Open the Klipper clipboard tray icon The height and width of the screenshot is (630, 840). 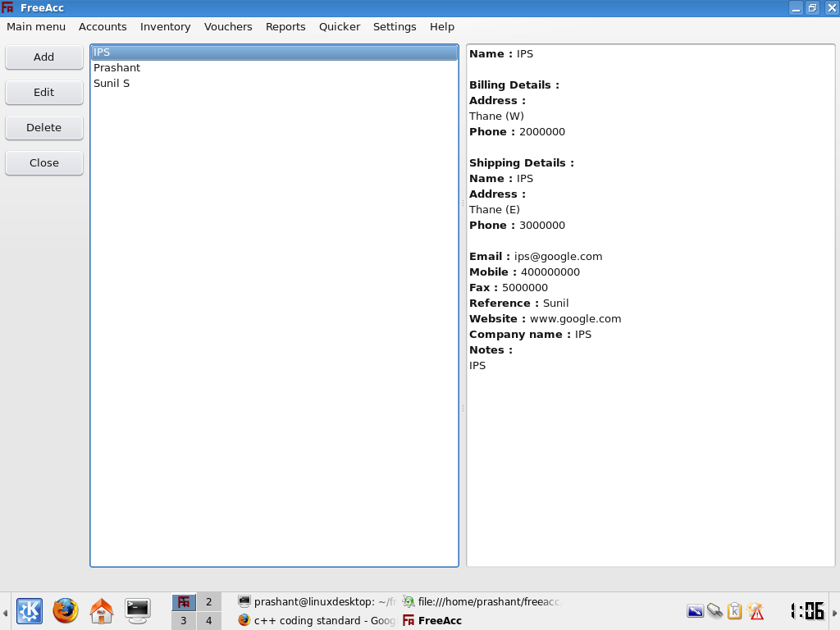click(734, 610)
